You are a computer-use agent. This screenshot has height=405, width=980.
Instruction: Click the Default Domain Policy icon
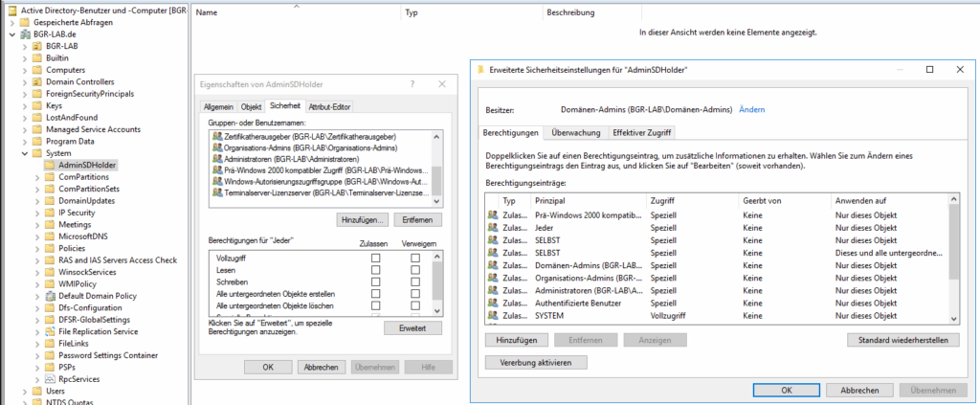(50, 296)
